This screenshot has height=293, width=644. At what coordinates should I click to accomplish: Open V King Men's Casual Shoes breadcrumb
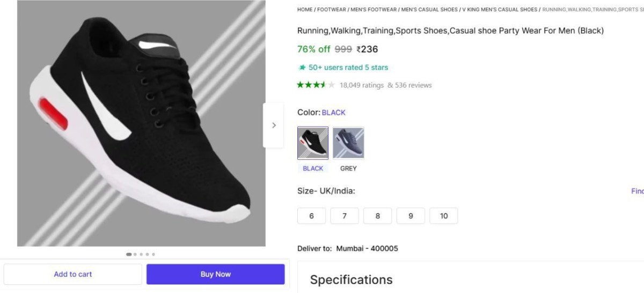click(x=500, y=10)
